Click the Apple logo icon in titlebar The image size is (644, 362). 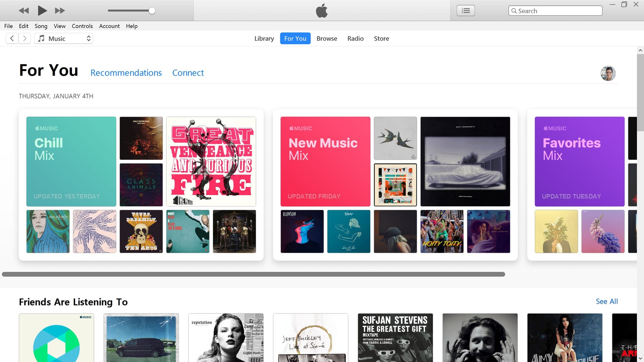point(322,11)
